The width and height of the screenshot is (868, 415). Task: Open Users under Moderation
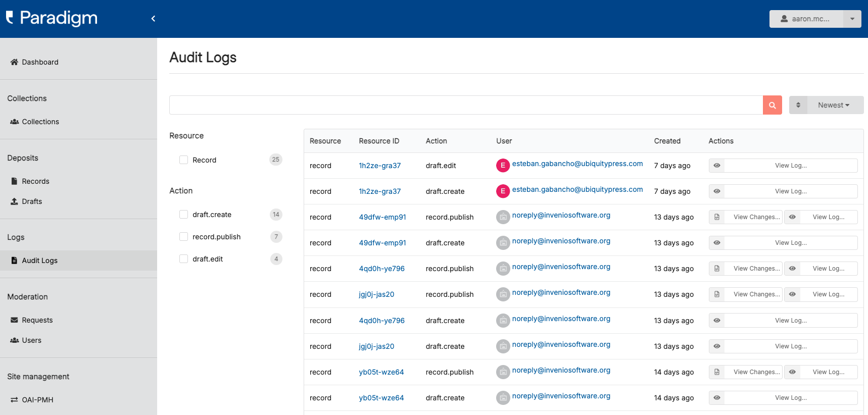[x=78, y=340]
